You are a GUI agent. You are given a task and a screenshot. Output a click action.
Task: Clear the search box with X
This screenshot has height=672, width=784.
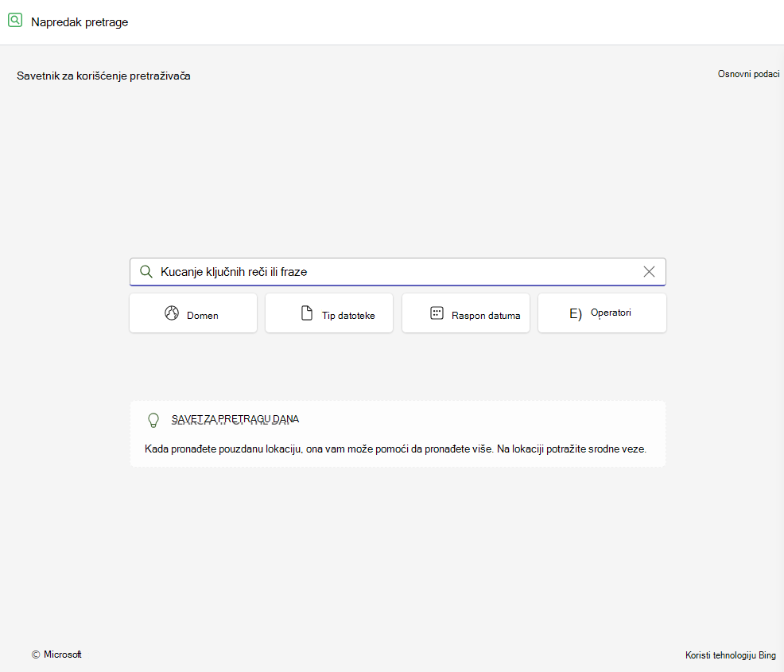pos(649,271)
